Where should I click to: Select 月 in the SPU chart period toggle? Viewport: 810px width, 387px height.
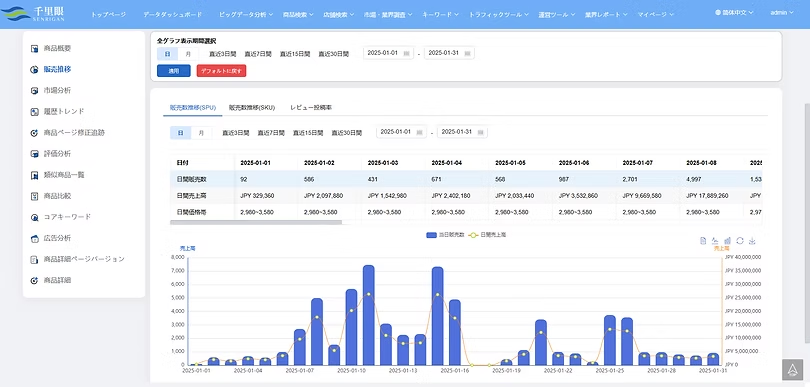[201, 133]
